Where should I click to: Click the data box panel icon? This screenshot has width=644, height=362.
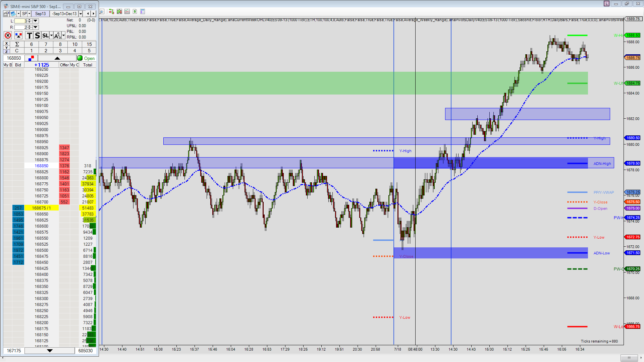click(x=143, y=11)
